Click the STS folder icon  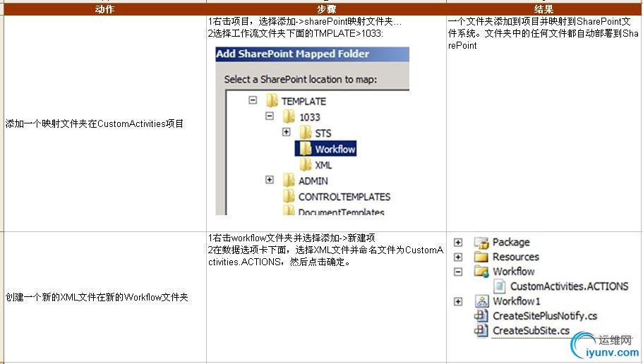(x=305, y=133)
